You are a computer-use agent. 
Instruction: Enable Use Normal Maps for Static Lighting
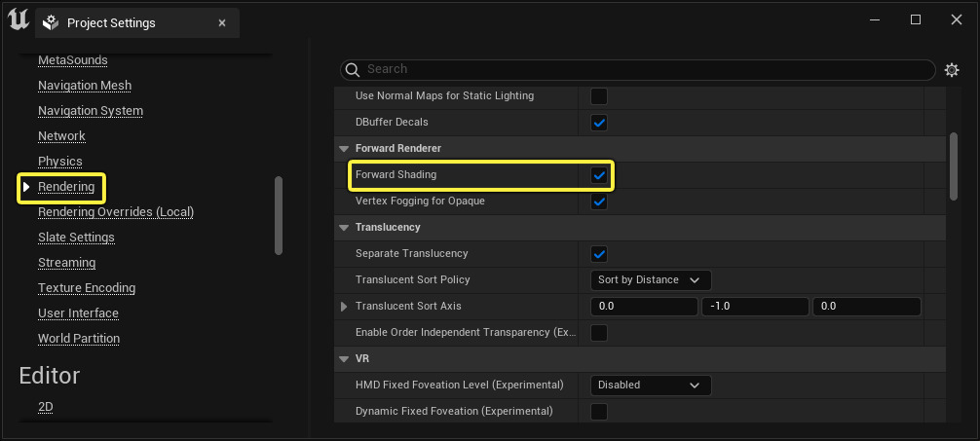click(599, 96)
